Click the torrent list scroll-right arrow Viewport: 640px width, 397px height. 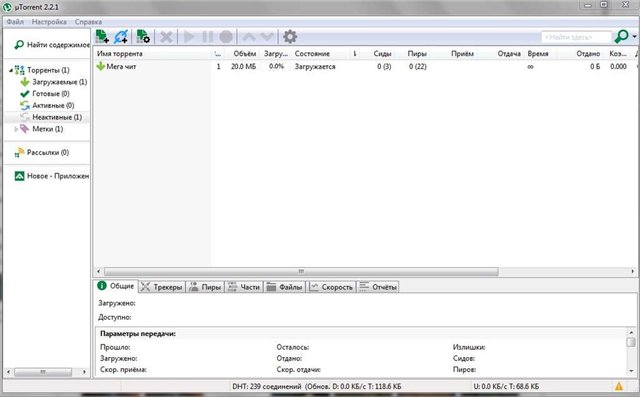click(x=633, y=271)
